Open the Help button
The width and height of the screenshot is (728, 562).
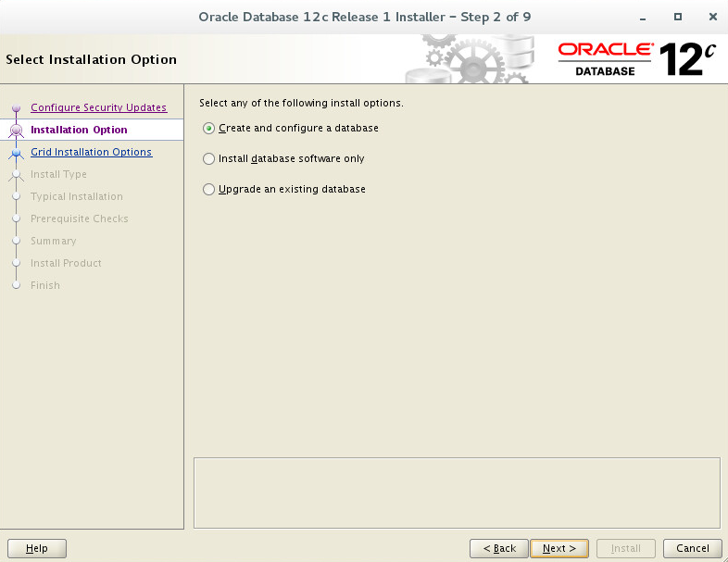click(x=37, y=548)
